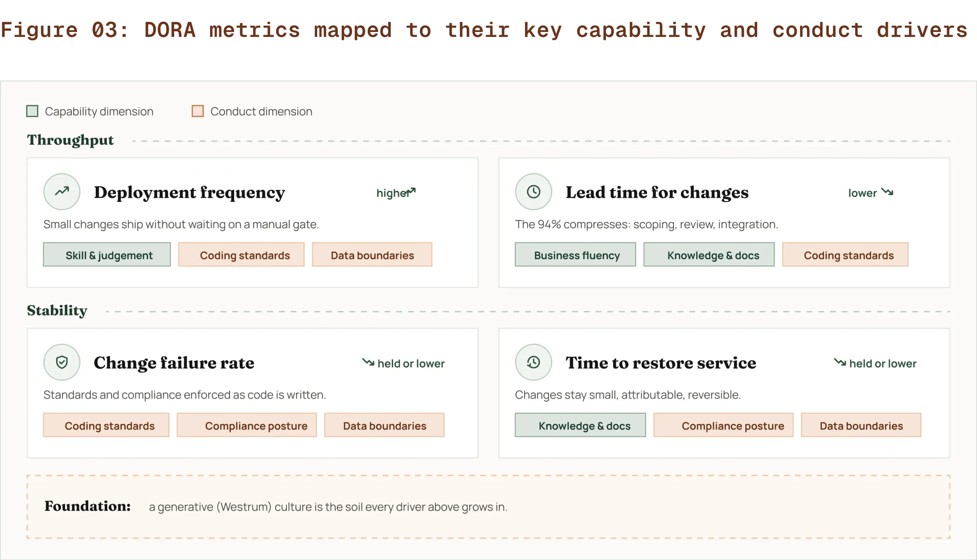Click the Time to restore history icon
977x560 pixels.
pos(533,362)
